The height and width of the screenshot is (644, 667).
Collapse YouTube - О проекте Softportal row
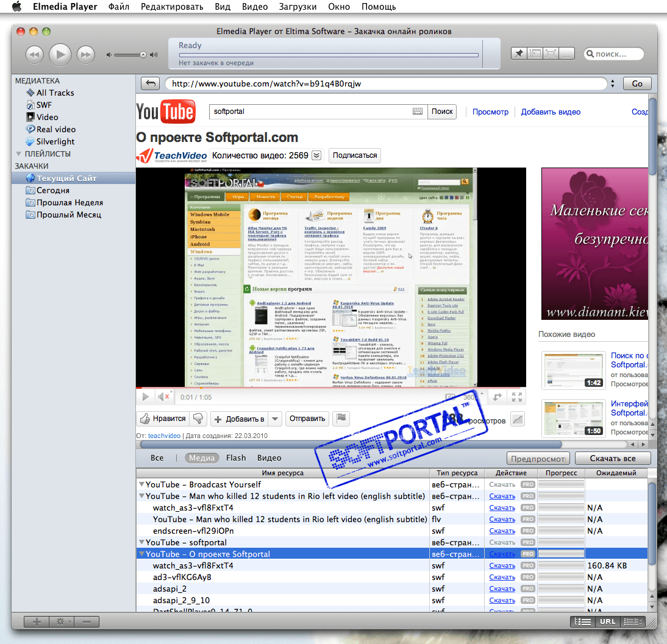tap(141, 554)
